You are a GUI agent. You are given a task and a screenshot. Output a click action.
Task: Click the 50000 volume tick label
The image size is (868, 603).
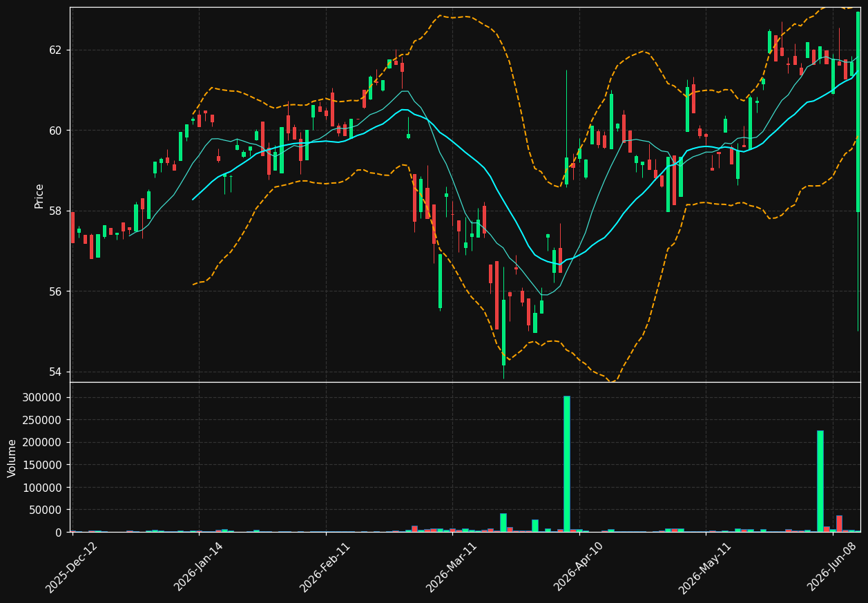(46, 510)
